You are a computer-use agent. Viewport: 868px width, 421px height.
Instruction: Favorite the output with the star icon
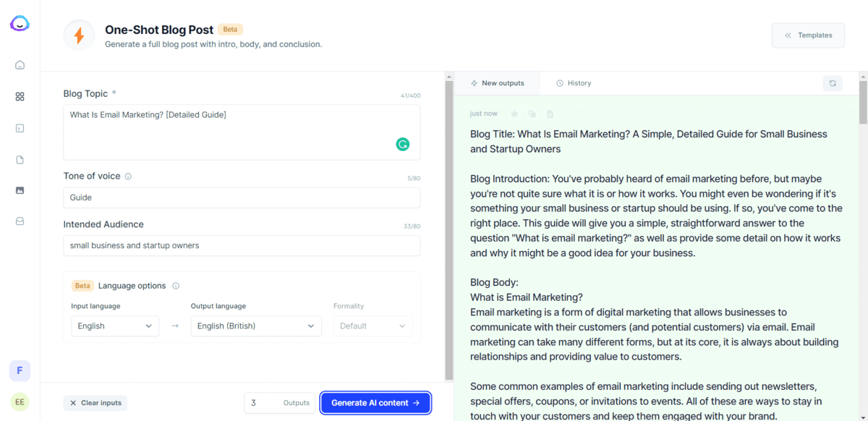(x=514, y=114)
